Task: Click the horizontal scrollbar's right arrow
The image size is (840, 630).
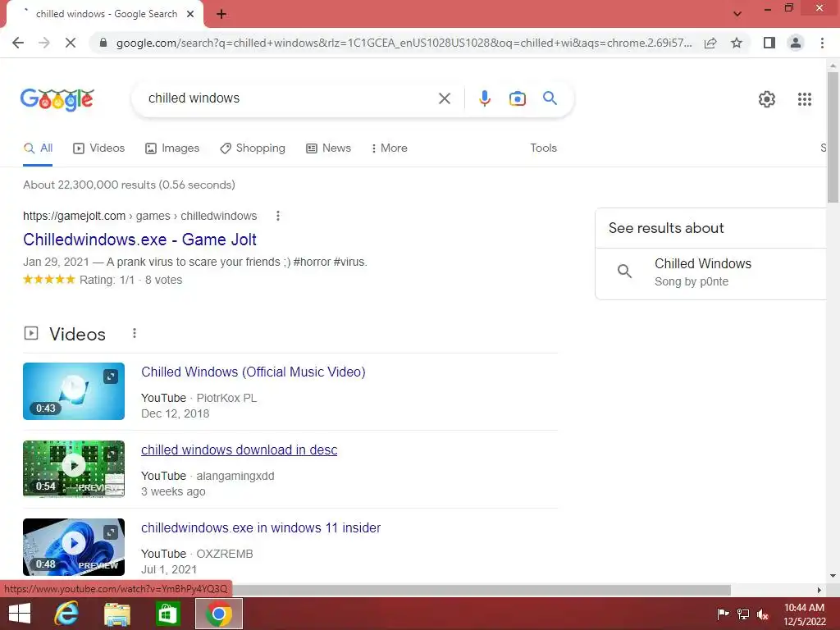Action: point(819,590)
